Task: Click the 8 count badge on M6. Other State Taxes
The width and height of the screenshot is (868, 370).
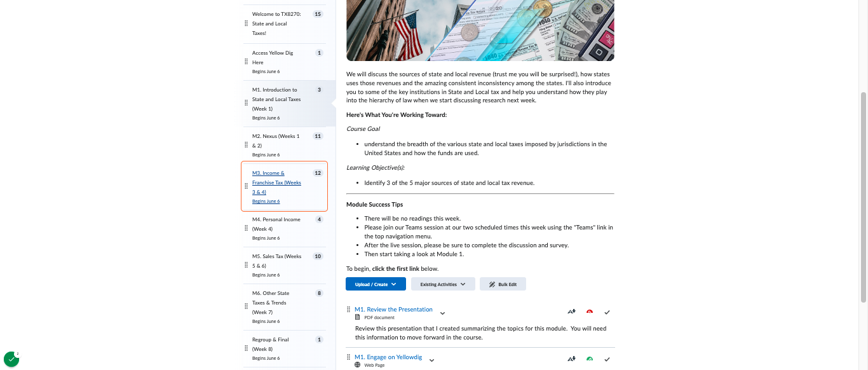Action: click(320, 293)
